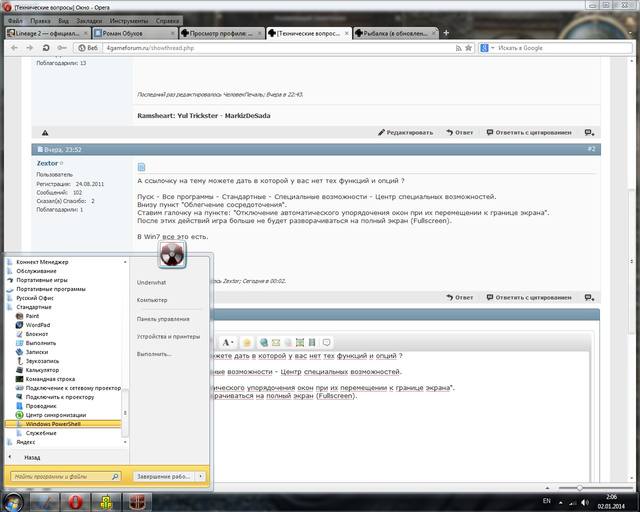Click the Opera reload page icon
This screenshot has height=512, width=640.
click(46, 48)
